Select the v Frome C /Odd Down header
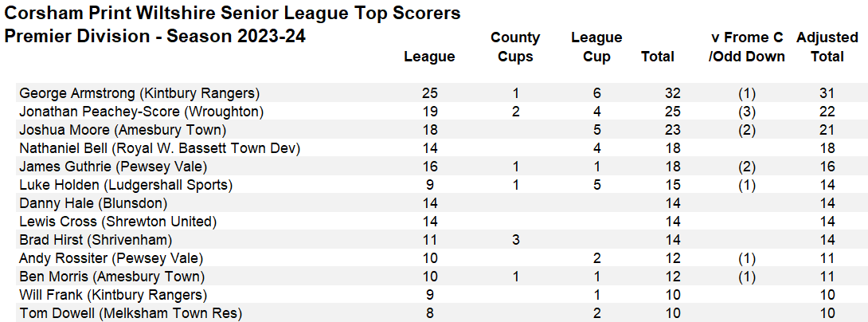868x322 pixels. [x=746, y=47]
